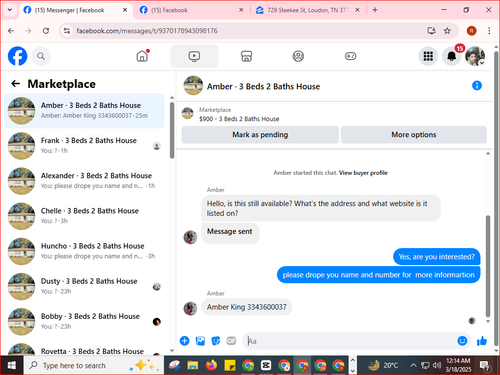Attach a photo with the image icon
The width and height of the screenshot is (500, 375).
[200, 341]
